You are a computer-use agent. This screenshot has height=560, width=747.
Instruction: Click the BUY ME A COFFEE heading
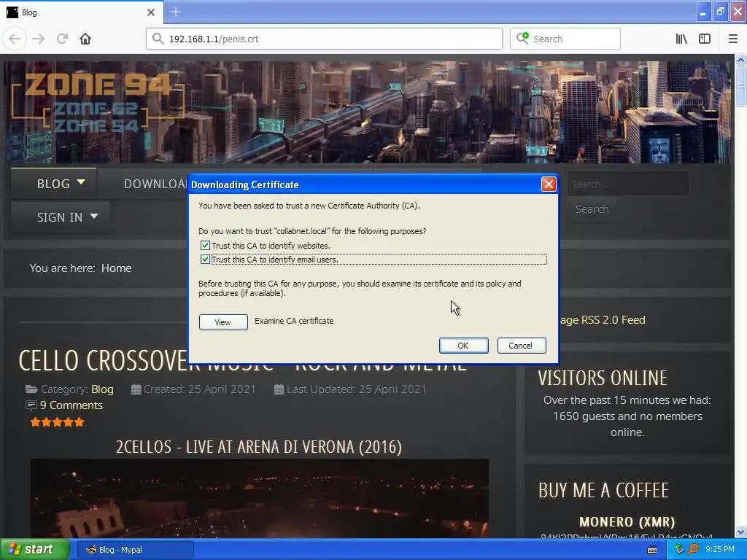pyautogui.click(x=603, y=490)
